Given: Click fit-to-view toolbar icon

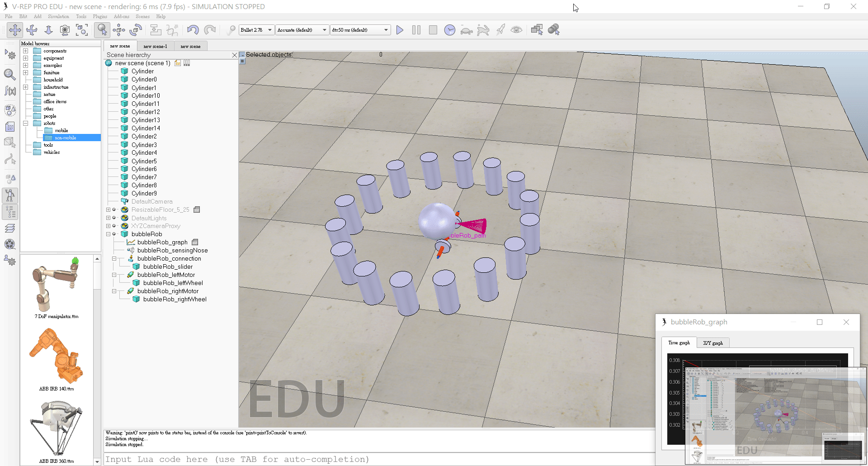Looking at the screenshot, I should (x=82, y=30).
